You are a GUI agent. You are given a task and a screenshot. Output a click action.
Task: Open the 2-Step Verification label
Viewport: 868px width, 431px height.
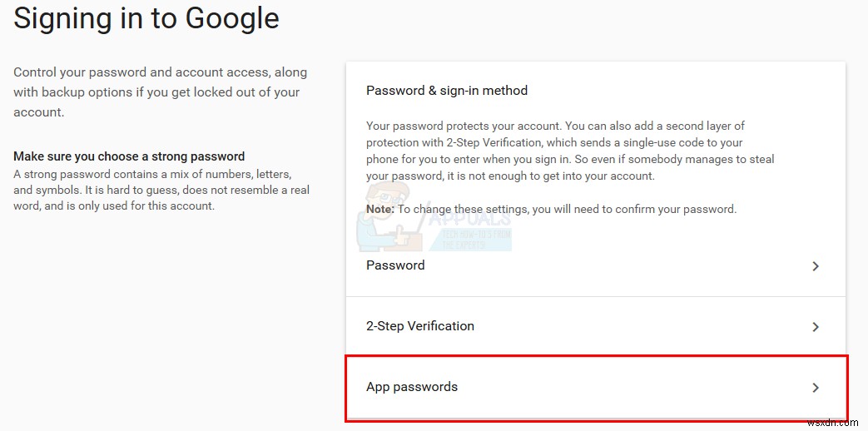point(420,326)
